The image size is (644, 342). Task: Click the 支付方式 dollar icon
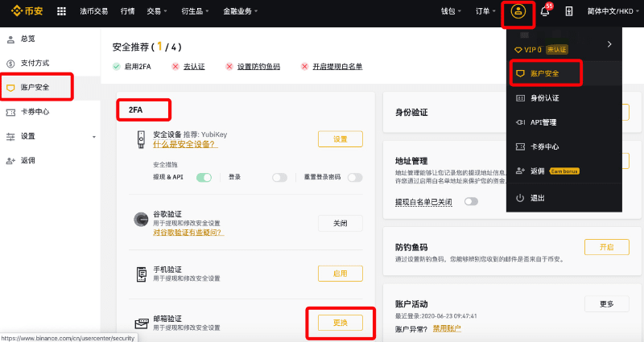coord(10,64)
